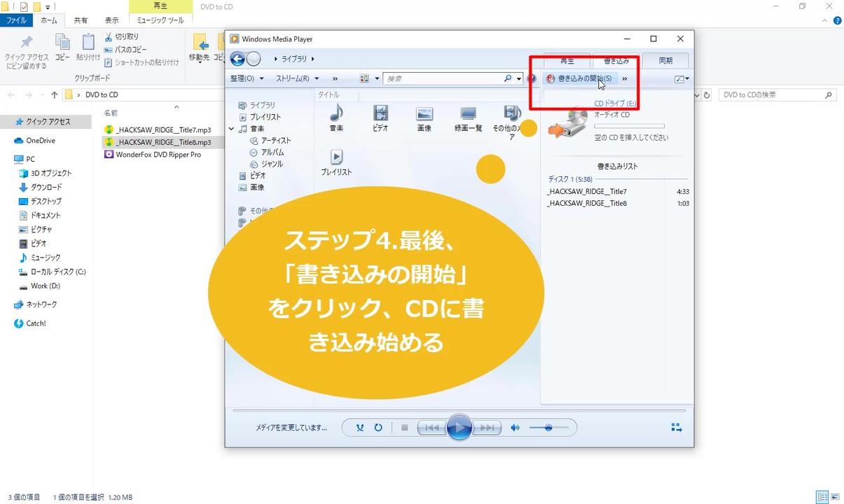
Task: Open the 整理(O) dropdown menu
Action: [247, 78]
